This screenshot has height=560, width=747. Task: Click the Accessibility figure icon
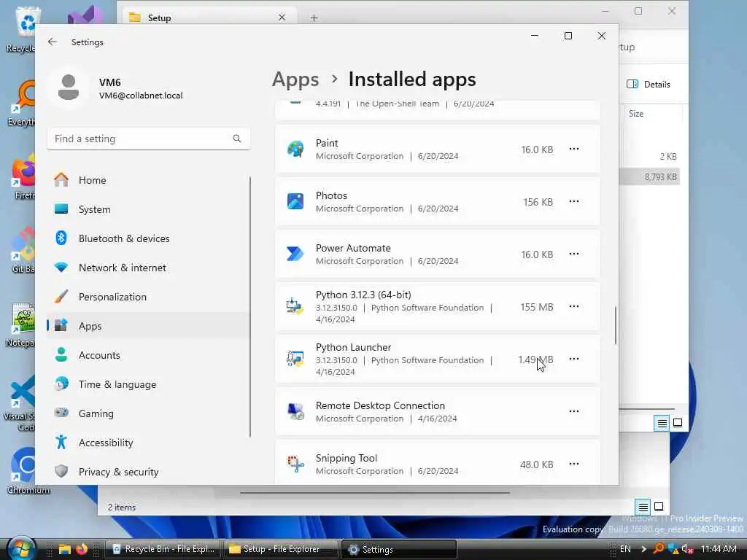coord(61,442)
